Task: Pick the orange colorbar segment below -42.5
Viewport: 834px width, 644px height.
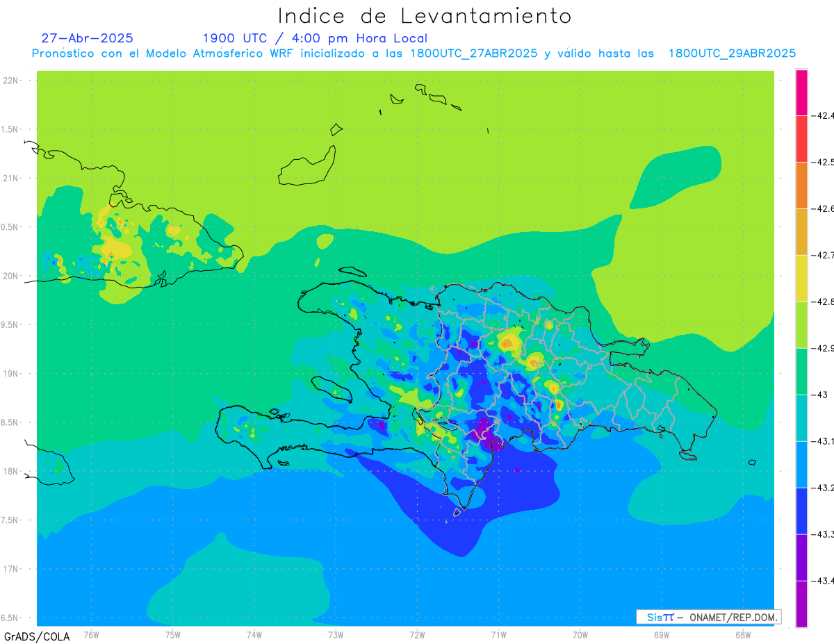Action: point(801,185)
